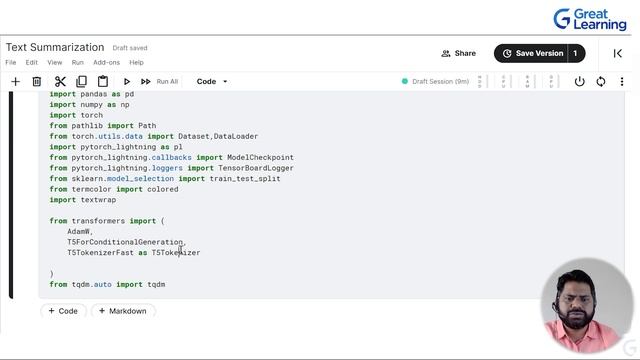Open version number 1 badge
This screenshot has width=640, height=360.
576,53
